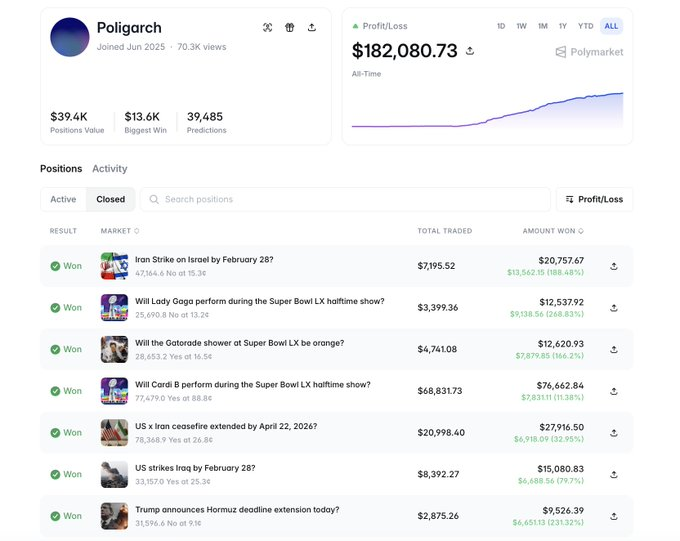Viewport: 680px width, 541px height.
Task: Share the Cardi B halftime show position
Action: 614,391
